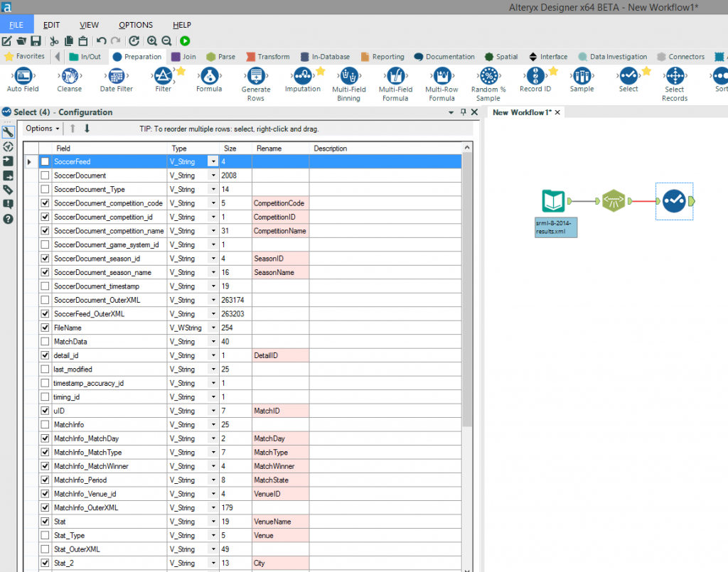Save the workflow with floppy disk icon
This screenshot has width=728, height=572.
click(36, 41)
